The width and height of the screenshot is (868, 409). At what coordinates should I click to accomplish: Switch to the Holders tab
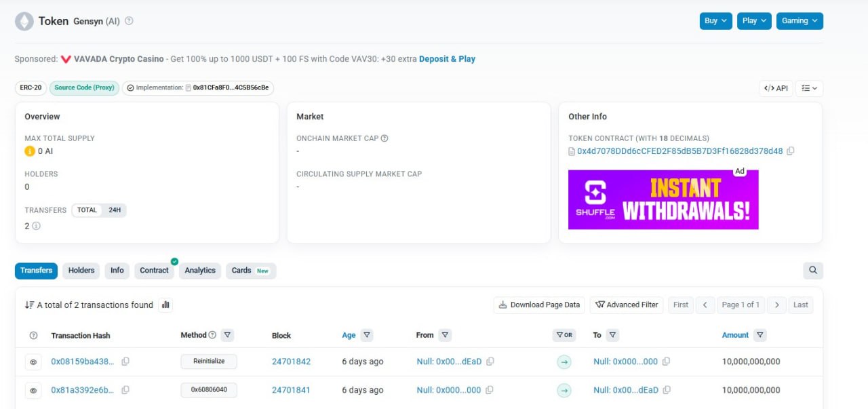[x=81, y=271]
